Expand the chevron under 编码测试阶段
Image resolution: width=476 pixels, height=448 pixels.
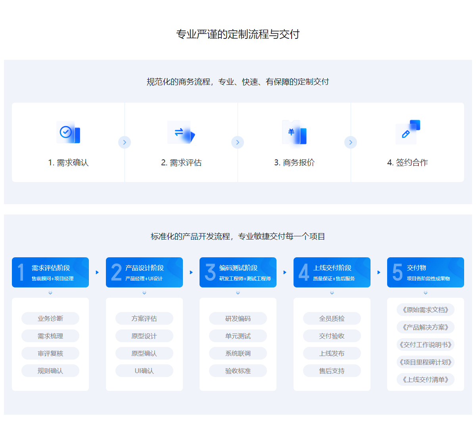[x=238, y=293]
